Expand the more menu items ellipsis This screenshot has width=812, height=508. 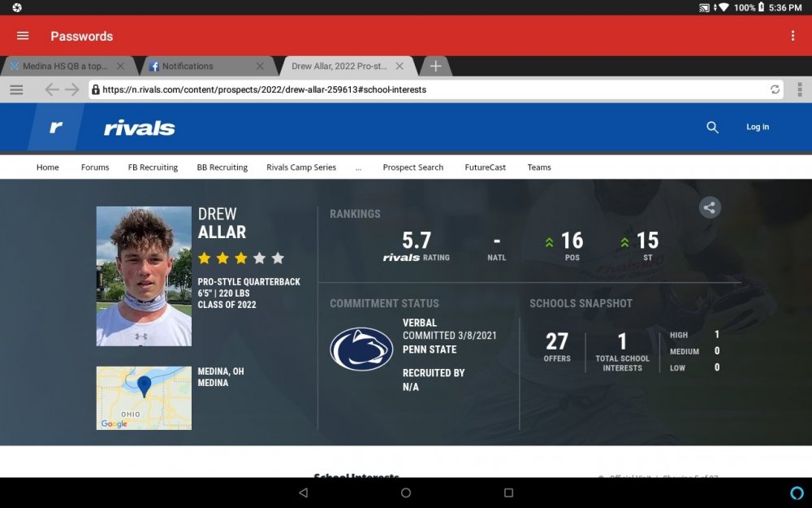click(x=358, y=168)
